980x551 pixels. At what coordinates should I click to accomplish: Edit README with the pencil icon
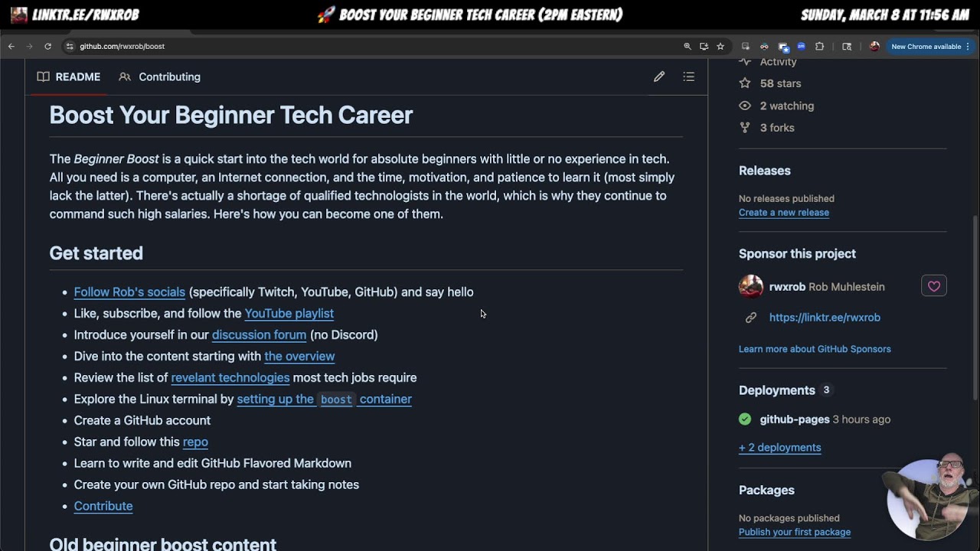pyautogui.click(x=659, y=77)
